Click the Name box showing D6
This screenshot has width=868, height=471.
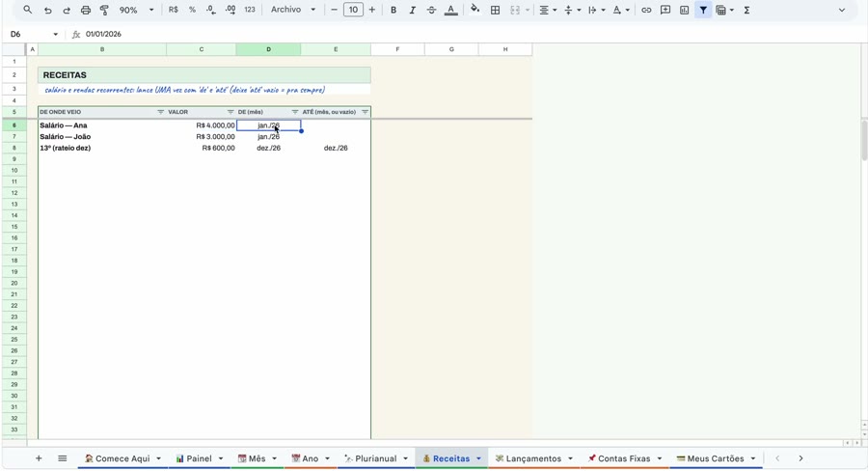click(x=33, y=34)
